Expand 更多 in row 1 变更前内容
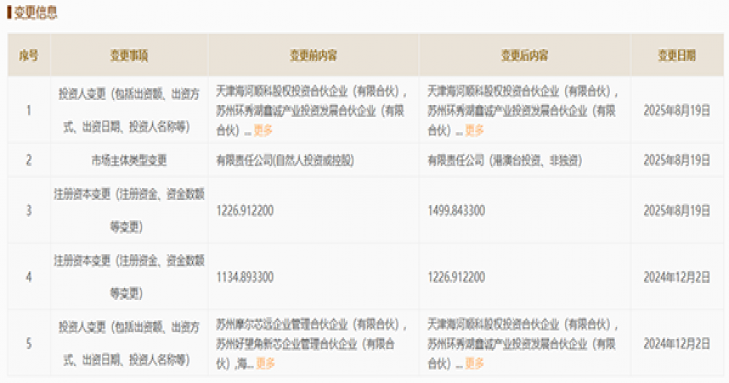The height and width of the screenshot is (383, 729). point(263,131)
